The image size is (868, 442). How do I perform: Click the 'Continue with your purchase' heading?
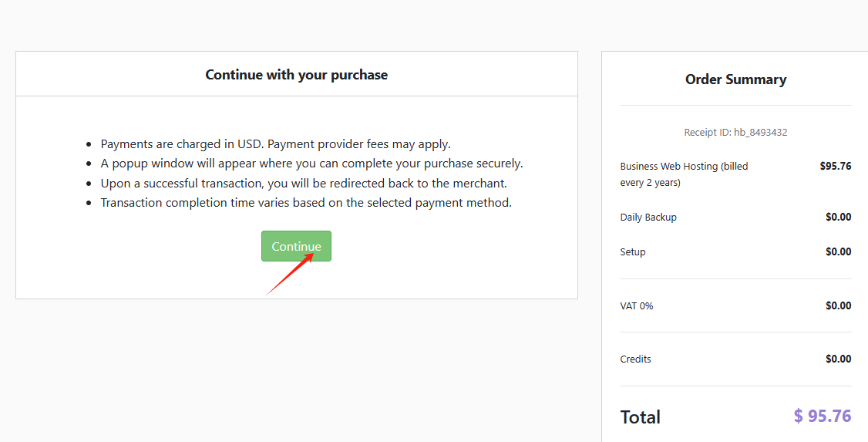(x=296, y=75)
